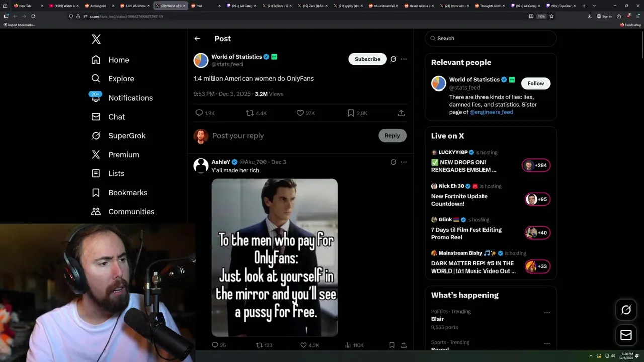Open the @stats_feed handle under post author
Viewport: 644px width, 362px height.
pos(227,64)
